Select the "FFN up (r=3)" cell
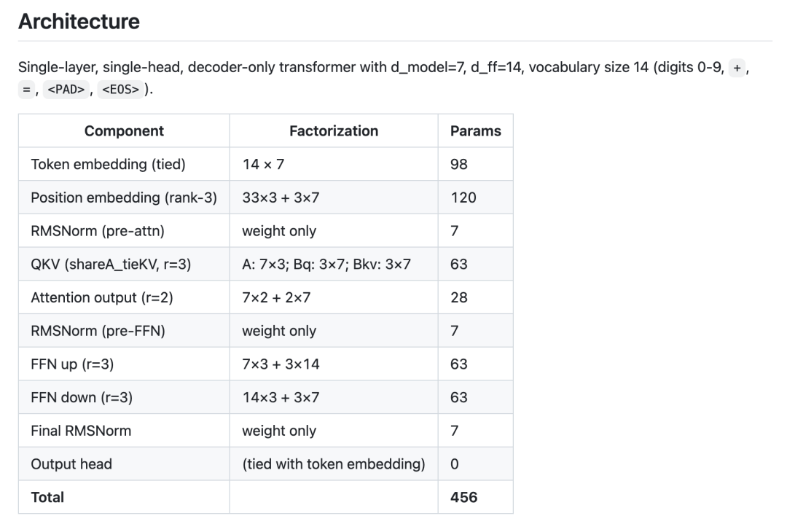This screenshot has width=787, height=532. 71,364
